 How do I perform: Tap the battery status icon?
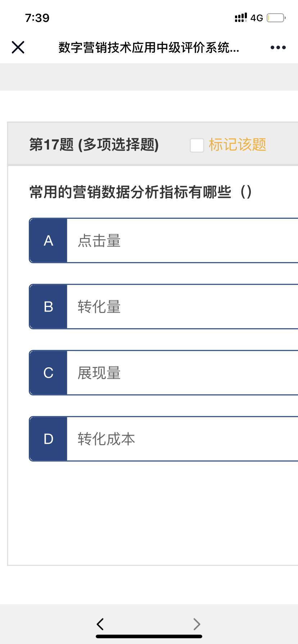[x=276, y=18]
